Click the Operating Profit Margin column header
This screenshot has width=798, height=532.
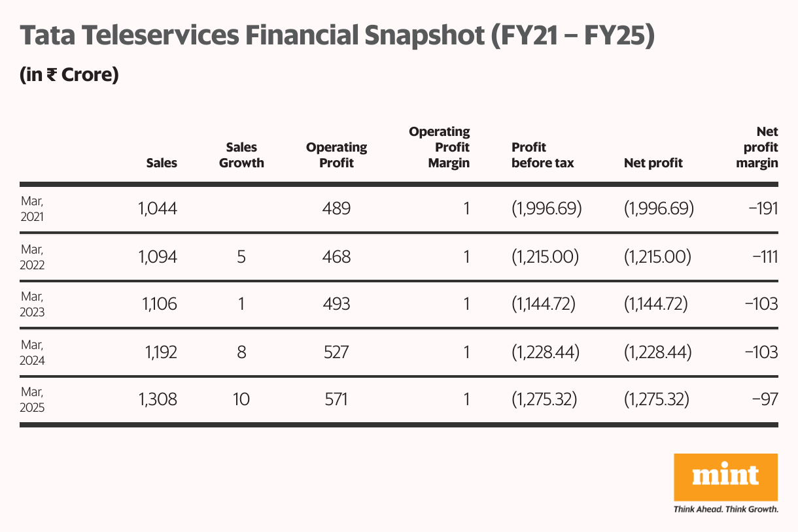[x=440, y=148]
